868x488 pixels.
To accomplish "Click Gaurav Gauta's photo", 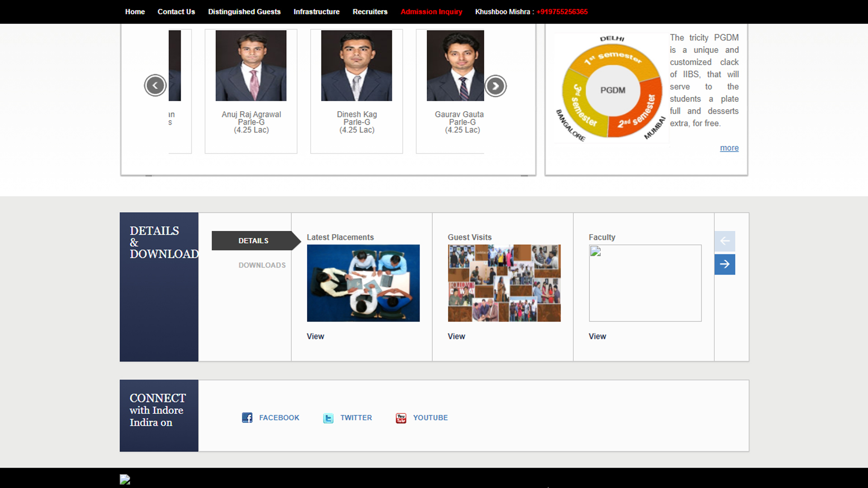I will click(x=455, y=66).
